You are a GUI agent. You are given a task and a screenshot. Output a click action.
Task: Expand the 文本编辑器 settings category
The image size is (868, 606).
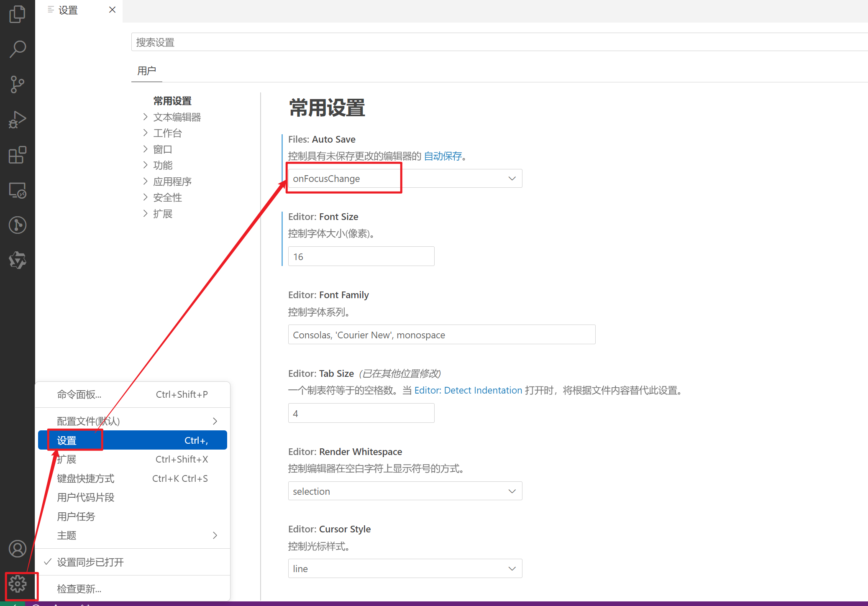pyautogui.click(x=177, y=117)
